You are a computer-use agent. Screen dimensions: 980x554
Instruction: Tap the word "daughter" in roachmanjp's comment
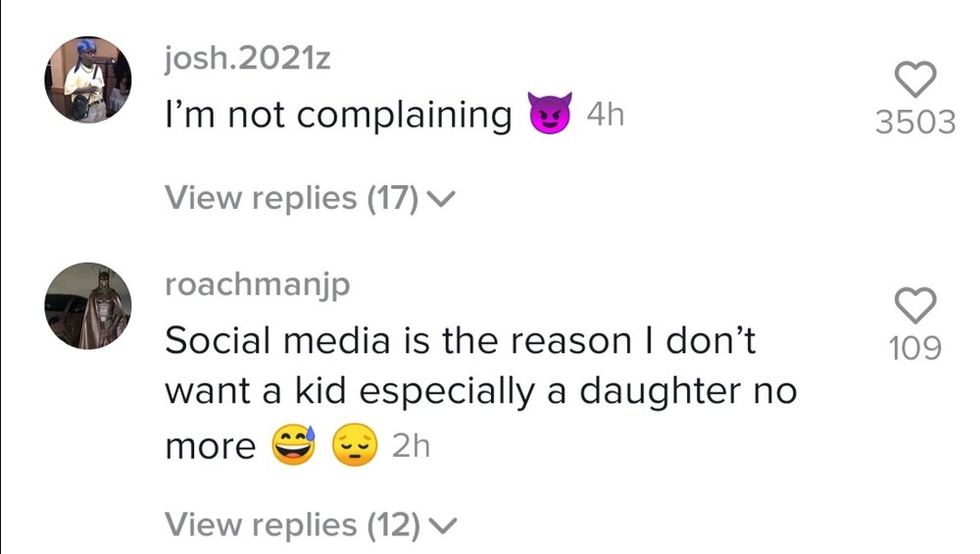tap(657, 392)
